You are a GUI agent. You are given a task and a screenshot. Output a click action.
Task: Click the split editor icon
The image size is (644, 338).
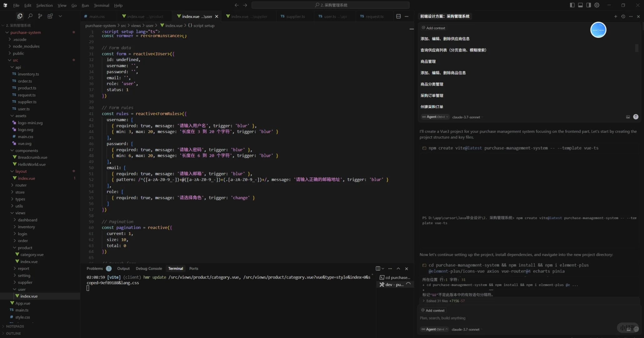coord(398,16)
